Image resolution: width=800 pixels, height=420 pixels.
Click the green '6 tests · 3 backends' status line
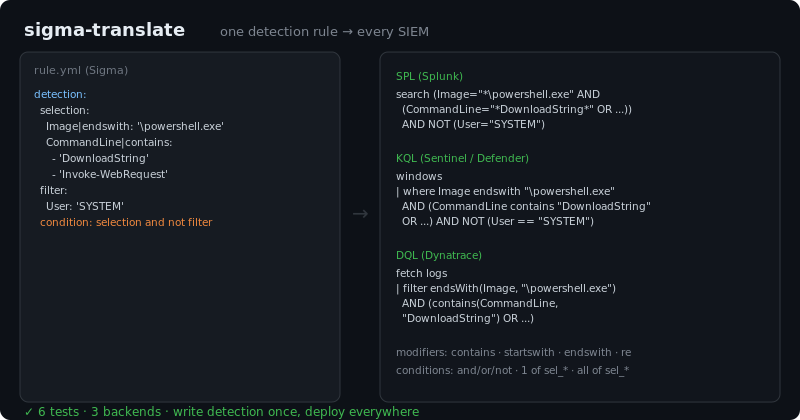coord(222,412)
